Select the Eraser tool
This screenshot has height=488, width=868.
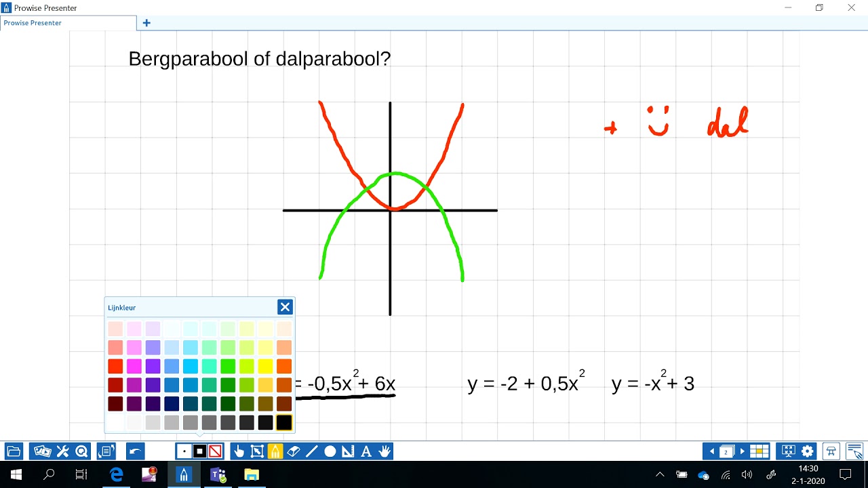tap(294, 451)
